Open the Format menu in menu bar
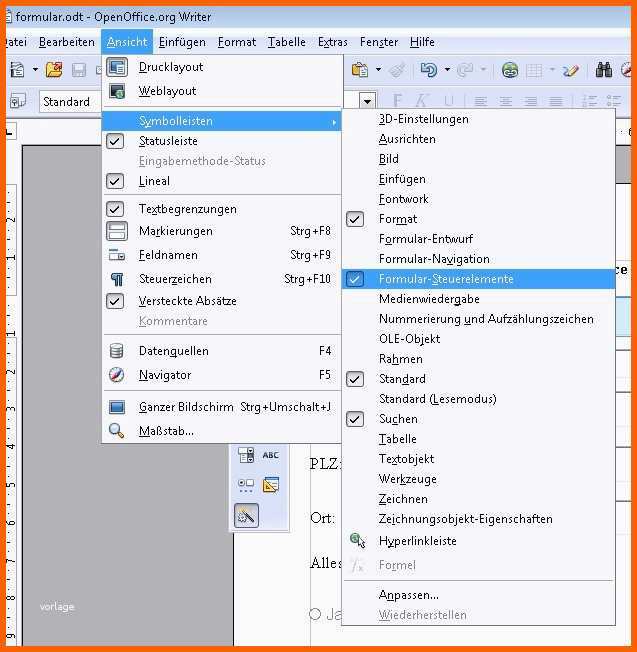637x652 pixels. click(237, 42)
